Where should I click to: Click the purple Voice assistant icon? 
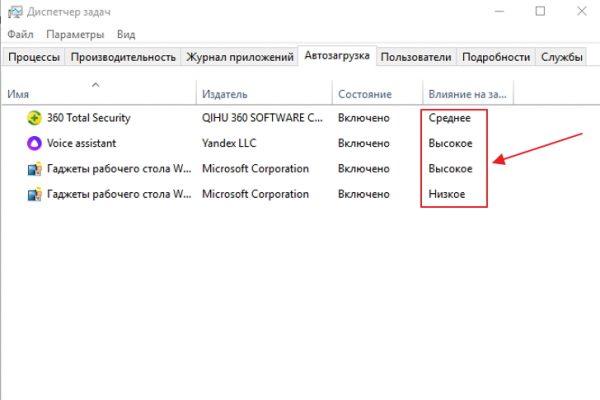pyautogui.click(x=34, y=143)
